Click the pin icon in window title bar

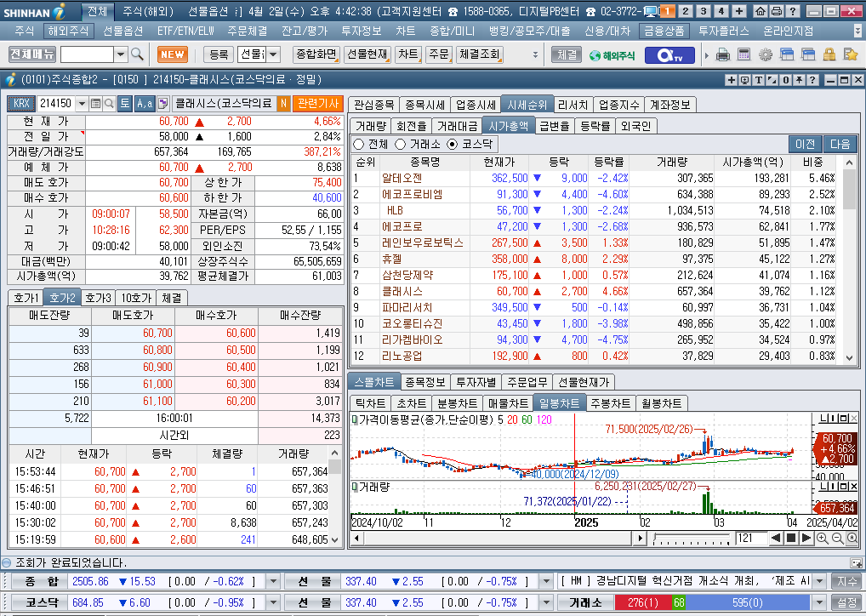click(x=799, y=80)
